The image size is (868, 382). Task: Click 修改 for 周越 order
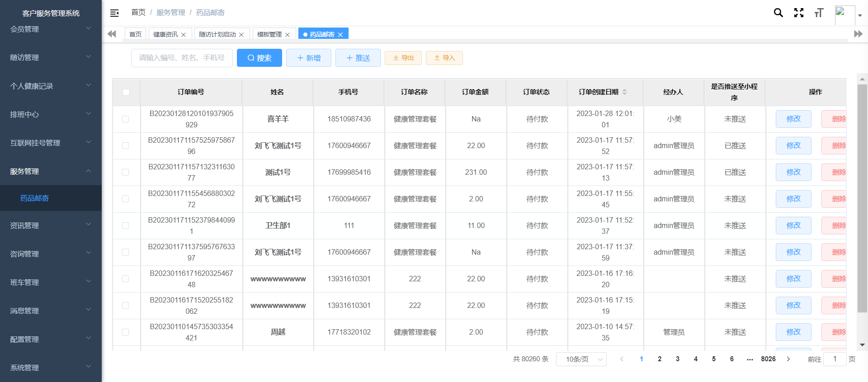coord(793,332)
